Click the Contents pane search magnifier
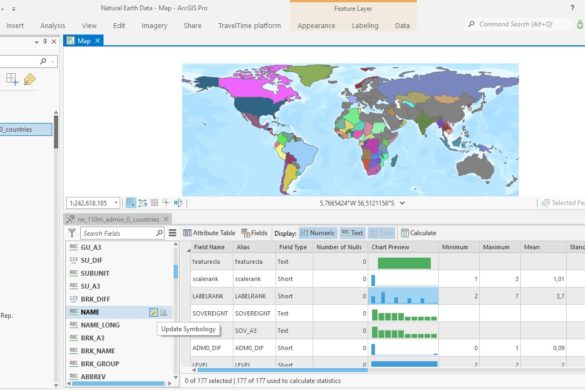 tap(43, 61)
